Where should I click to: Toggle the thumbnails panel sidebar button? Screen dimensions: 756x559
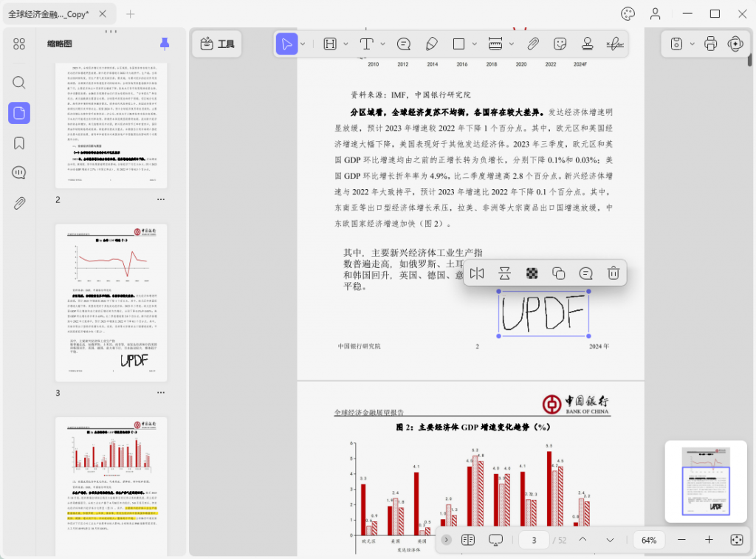[19, 113]
